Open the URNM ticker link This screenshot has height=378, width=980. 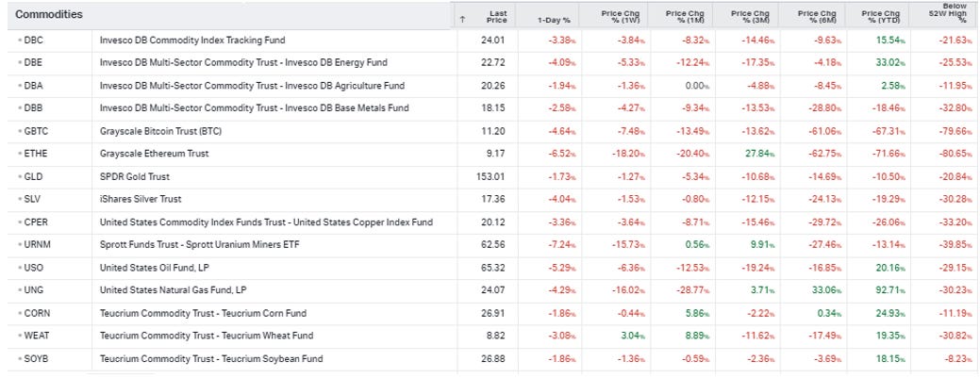point(38,245)
